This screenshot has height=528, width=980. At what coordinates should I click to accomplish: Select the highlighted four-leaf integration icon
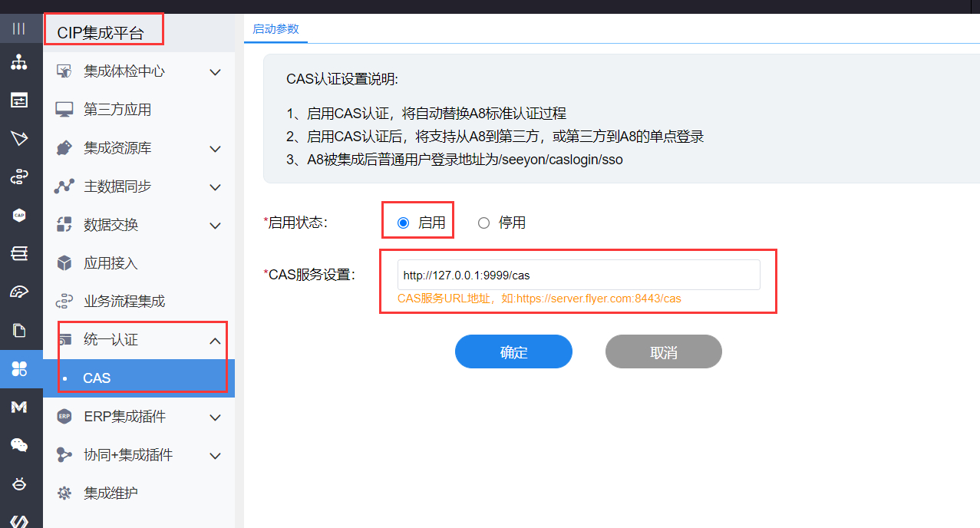pyautogui.click(x=19, y=369)
